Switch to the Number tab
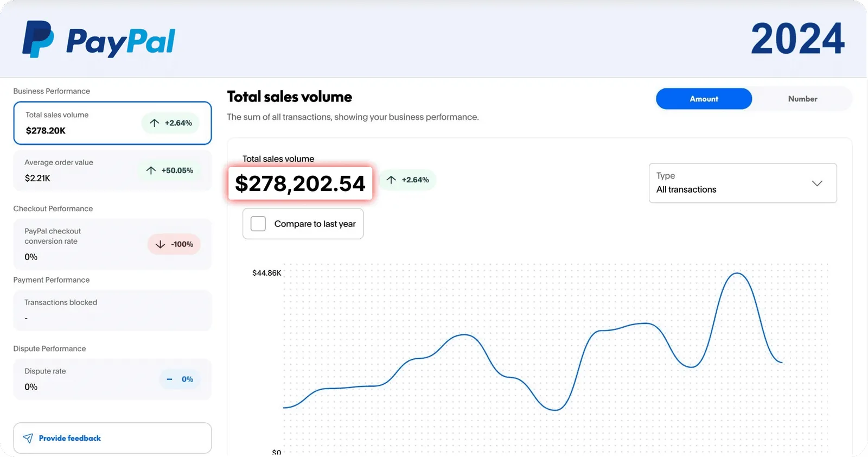This screenshot has width=868, height=457. (802, 99)
